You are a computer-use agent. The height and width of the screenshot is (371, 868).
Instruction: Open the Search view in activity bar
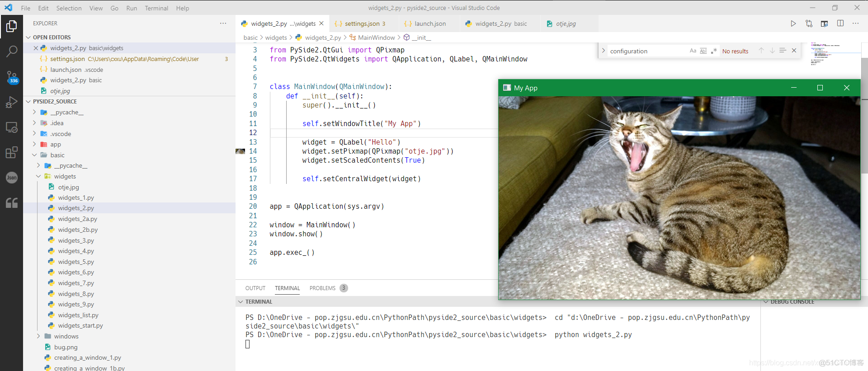point(11,51)
